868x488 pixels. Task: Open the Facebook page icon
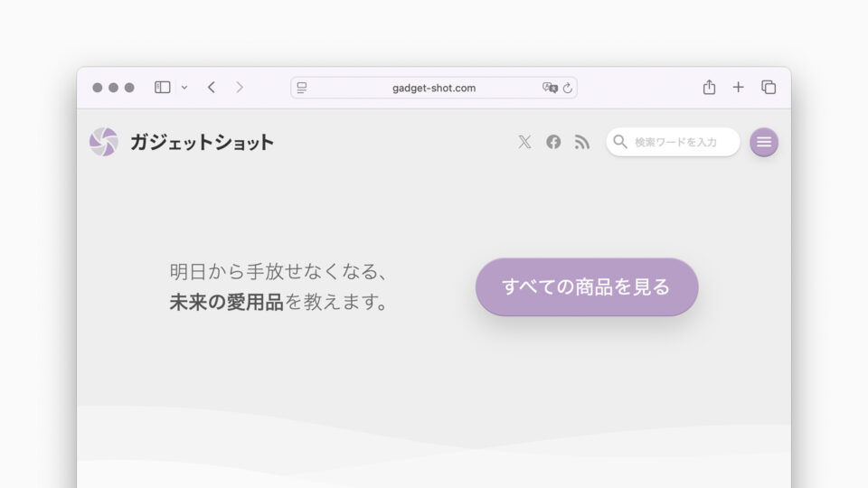553,142
